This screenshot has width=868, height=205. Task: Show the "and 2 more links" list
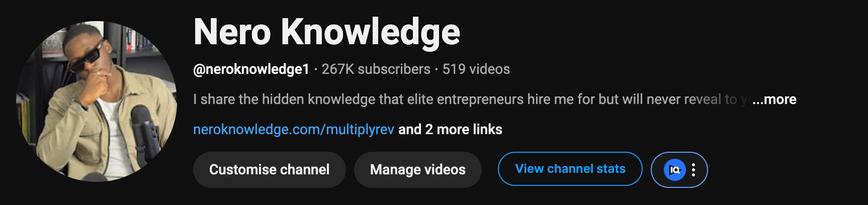[x=450, y=130]
